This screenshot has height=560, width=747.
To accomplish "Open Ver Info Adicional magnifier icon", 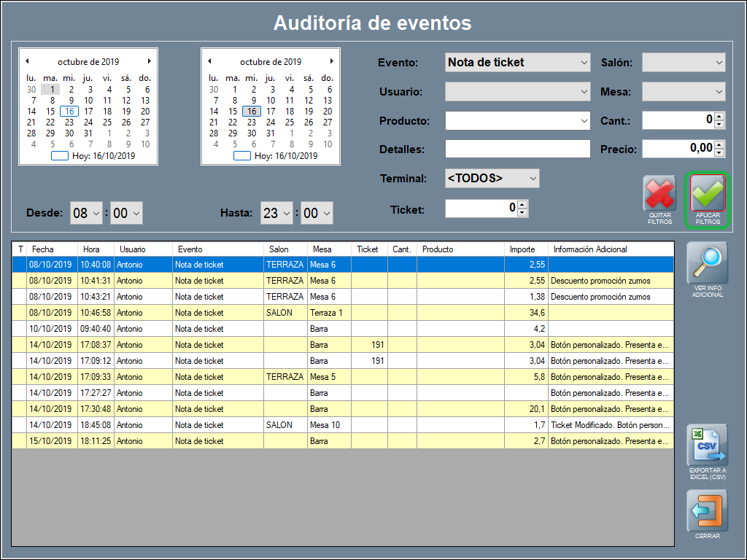I will tap(707, 263).
